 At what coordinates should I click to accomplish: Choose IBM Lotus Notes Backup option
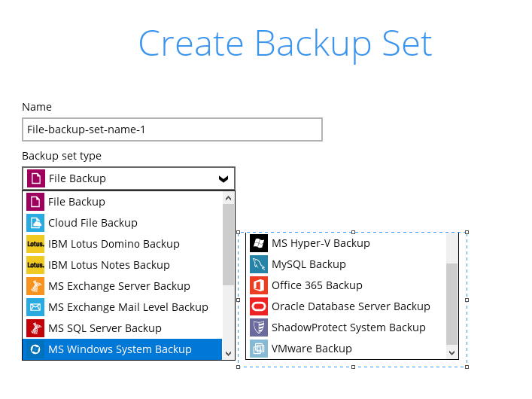(x=122, y=265)
